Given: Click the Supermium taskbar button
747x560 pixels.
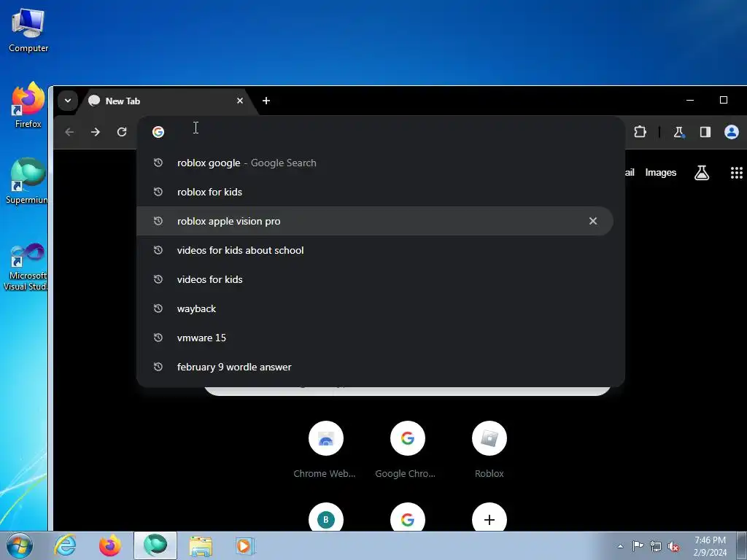Looking at the screenshot, I should (x=155, y=545).
